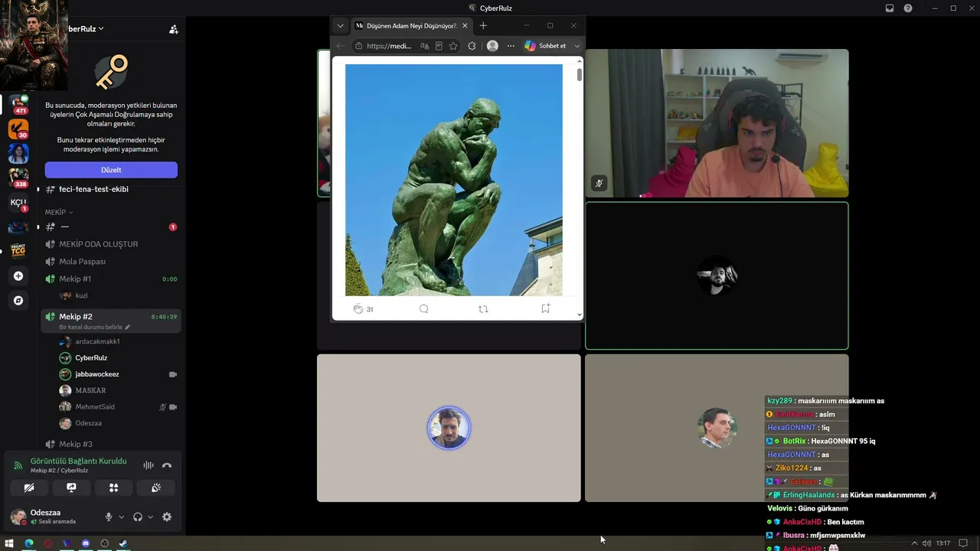Open headphone output device options arrow
980x551 pixels.
pos(150,517)
